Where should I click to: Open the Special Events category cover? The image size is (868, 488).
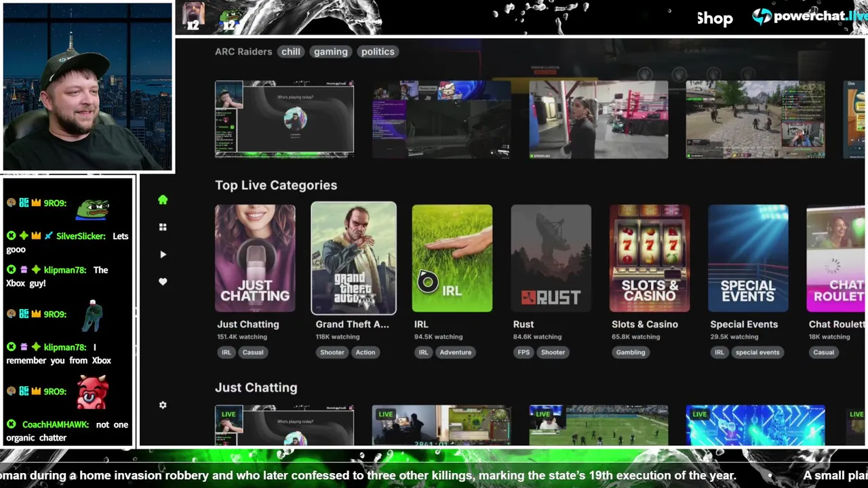[748, 258]
